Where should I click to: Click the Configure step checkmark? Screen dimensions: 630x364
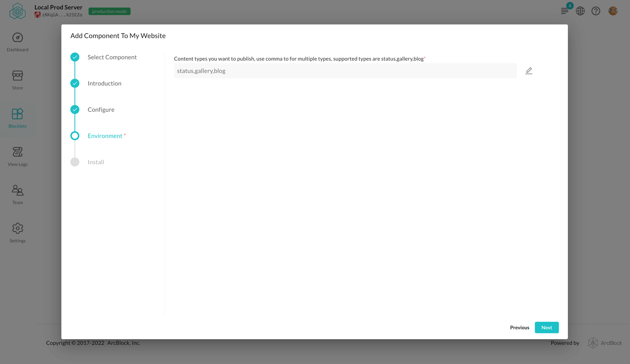pos(75,109)
